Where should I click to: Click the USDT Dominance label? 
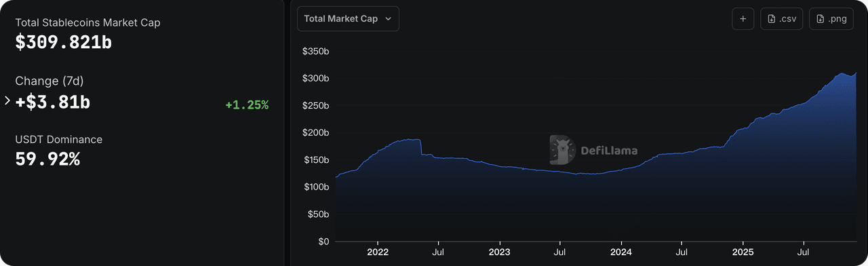pos(59,139)
